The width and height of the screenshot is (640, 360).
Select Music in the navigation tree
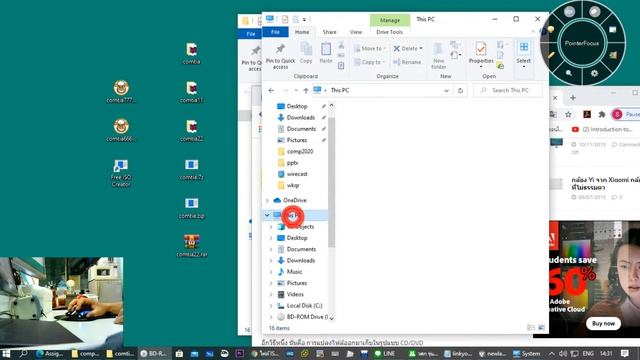pos(294,272)
